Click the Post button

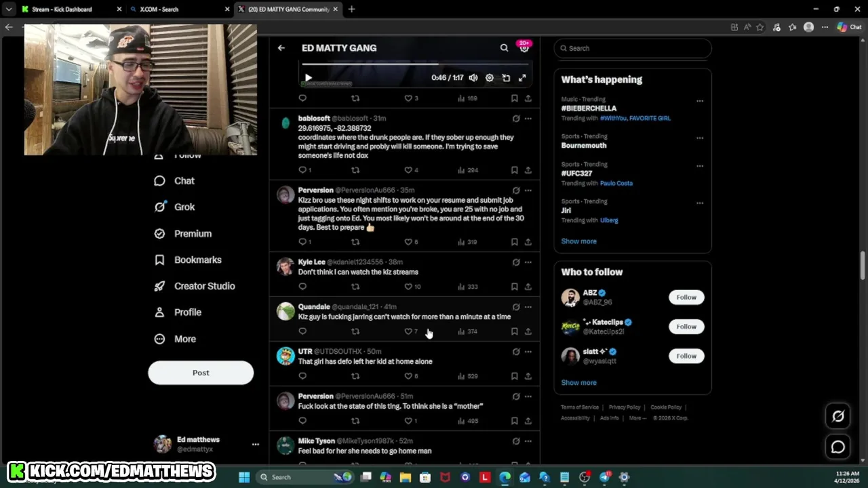[x=201, y=373]
